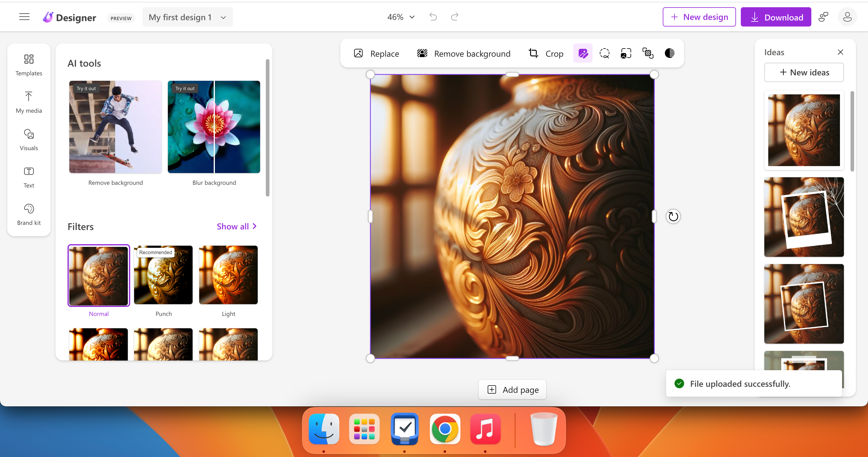Viewport: 868px width, 457px height.
Task: Click the rotate handle on the selected image
Action: pyautogui.click(x=674, y=216)
